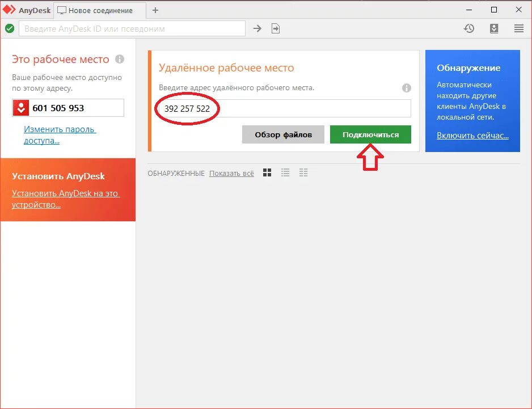Click the AnyDesk logo in title bar
532x409 pixels.
tap(9, 10)
